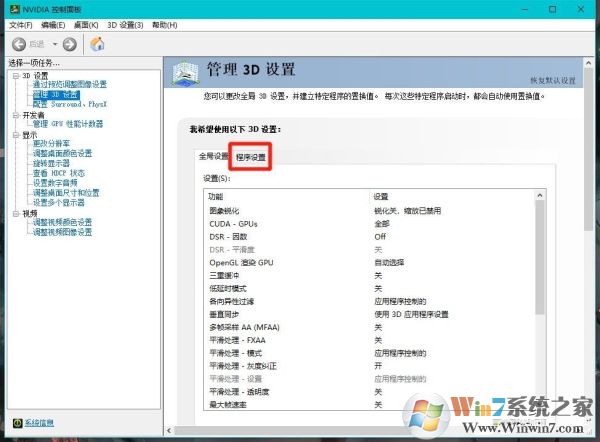Select 设置多个显示器 in the task tree

coord(59,202)
